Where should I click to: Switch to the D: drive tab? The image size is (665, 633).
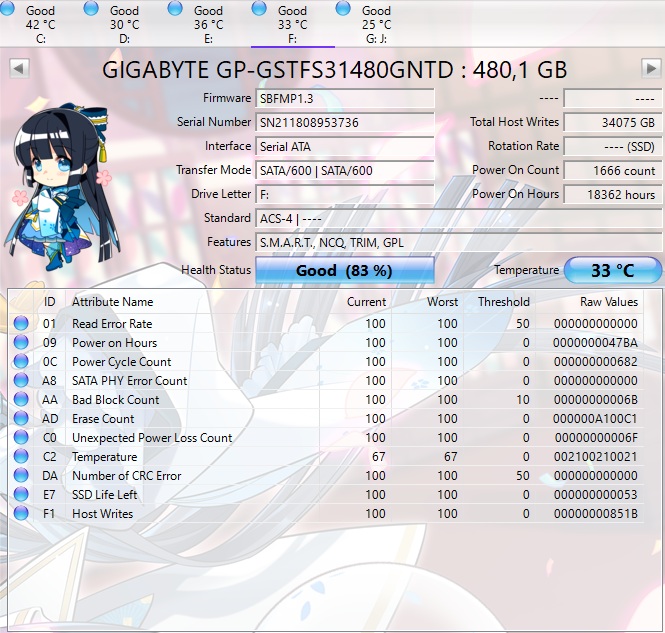coord(124,24)
